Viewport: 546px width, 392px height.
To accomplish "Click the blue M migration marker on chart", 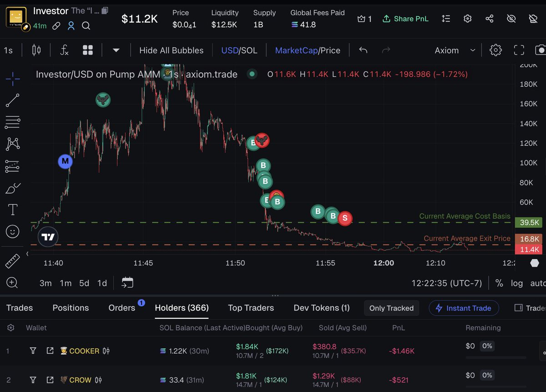I will pos(65,161).
